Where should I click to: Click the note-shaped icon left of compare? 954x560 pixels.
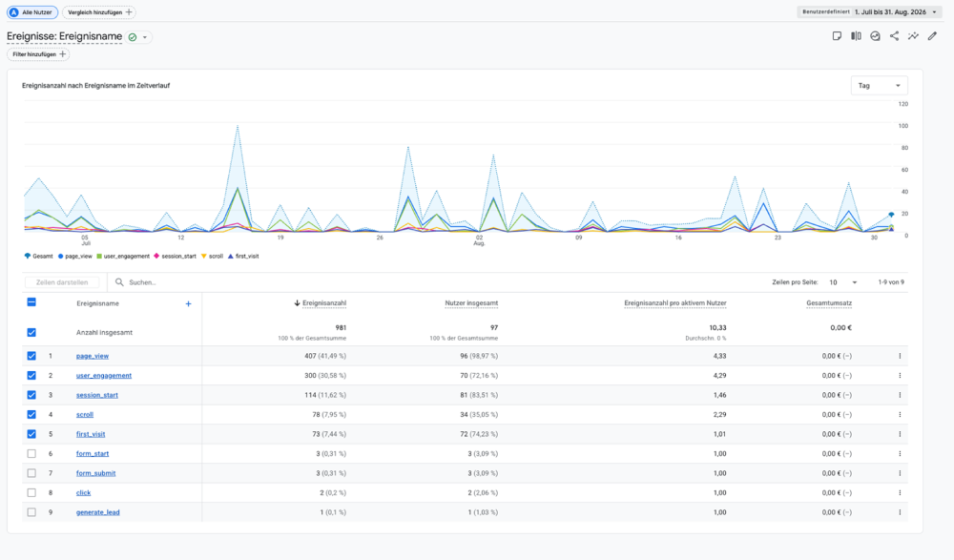838,36
